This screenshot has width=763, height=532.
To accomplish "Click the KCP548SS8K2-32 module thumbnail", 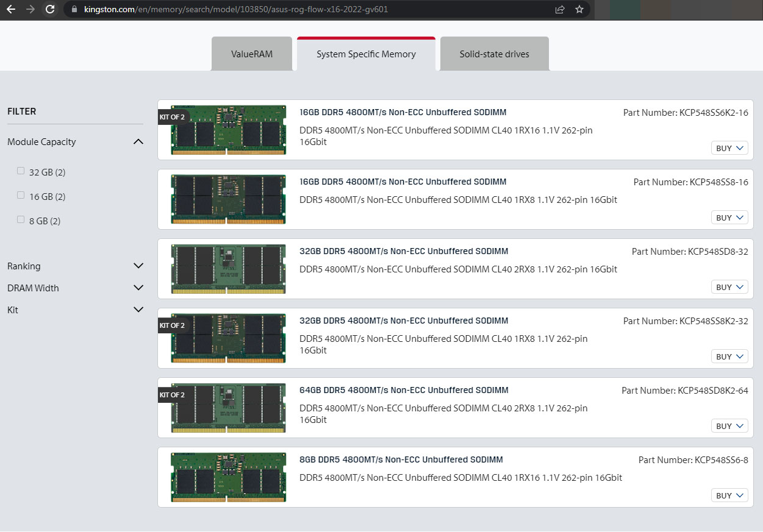I will click(x=228, y=338).
